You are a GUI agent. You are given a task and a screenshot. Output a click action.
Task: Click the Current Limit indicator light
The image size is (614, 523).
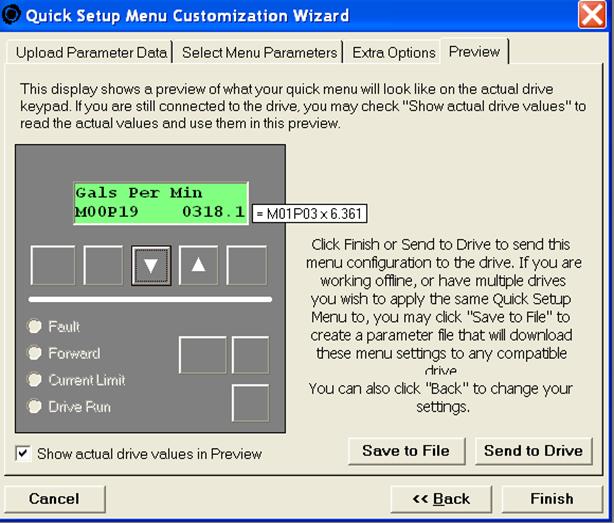tap(35, 380)
